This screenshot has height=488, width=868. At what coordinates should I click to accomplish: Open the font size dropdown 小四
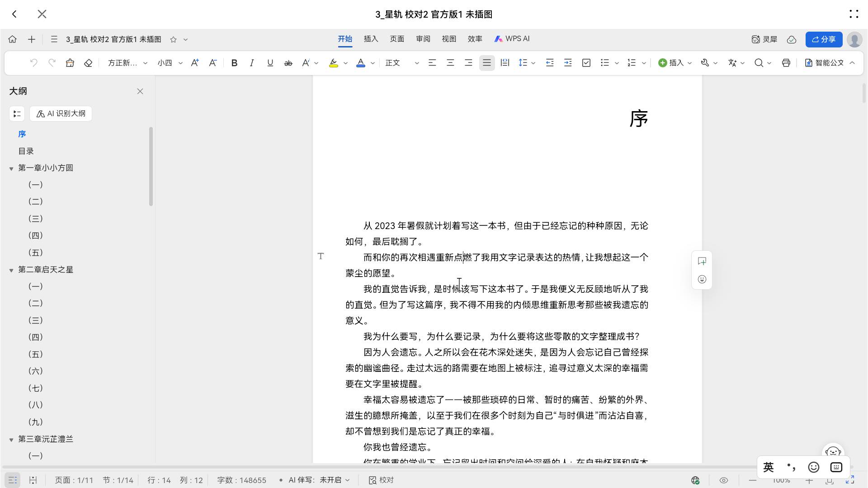click(170, 63)
